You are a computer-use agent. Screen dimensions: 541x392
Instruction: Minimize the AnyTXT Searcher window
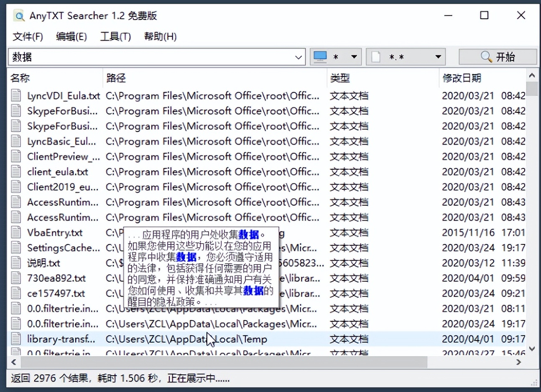tap(448, 15)
